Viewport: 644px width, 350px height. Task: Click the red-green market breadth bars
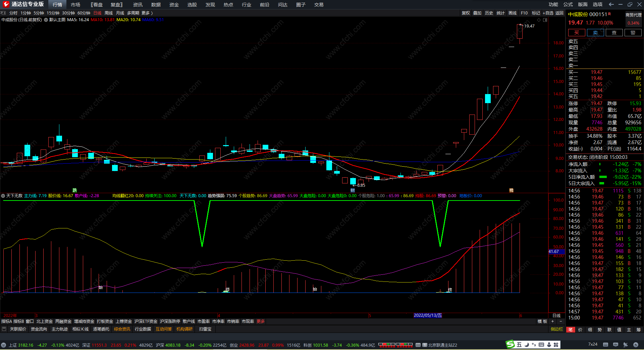tap(395, 345)
